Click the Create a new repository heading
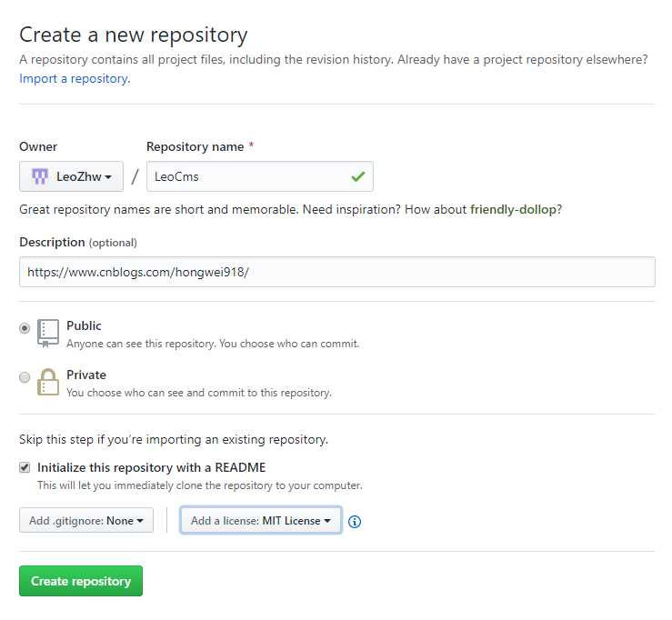This screenshot has height=620, width=672. pyautogui.click(x=134, y=35)
